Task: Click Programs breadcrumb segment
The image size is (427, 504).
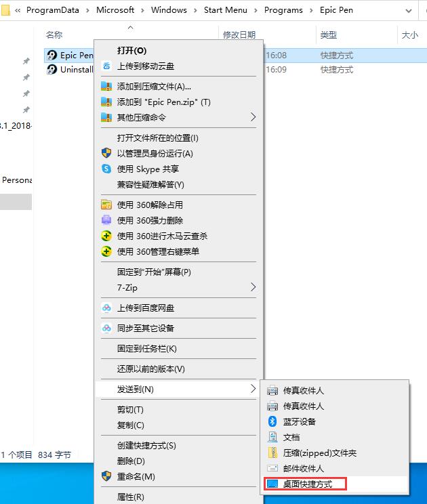Action: click(x=283, y=11)
